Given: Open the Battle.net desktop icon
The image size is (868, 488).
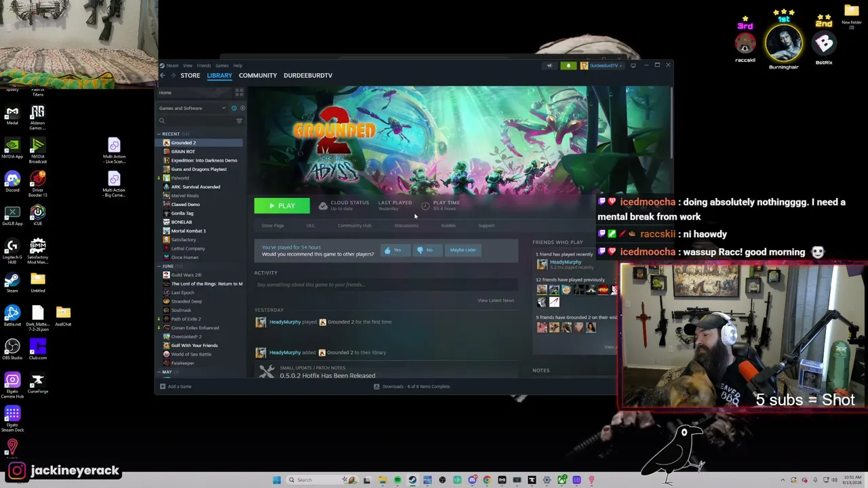Looking at the screenshot, I should click(12, 316).
